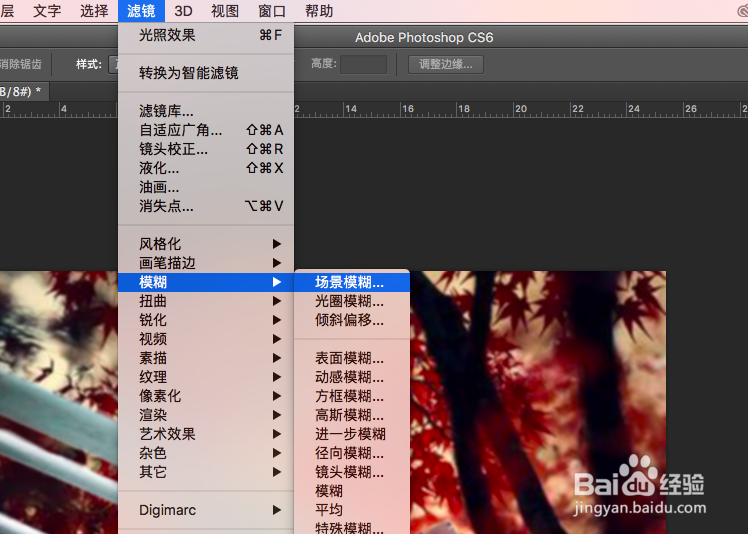Choose 镜头模糊... blur filter
This screenshot has width=748, height=534.
[x=352, y=472]
